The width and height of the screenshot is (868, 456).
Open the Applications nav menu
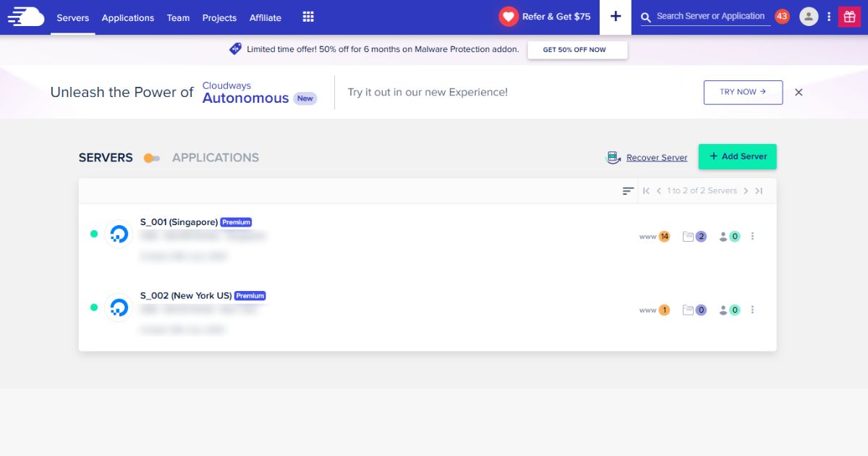128,17
